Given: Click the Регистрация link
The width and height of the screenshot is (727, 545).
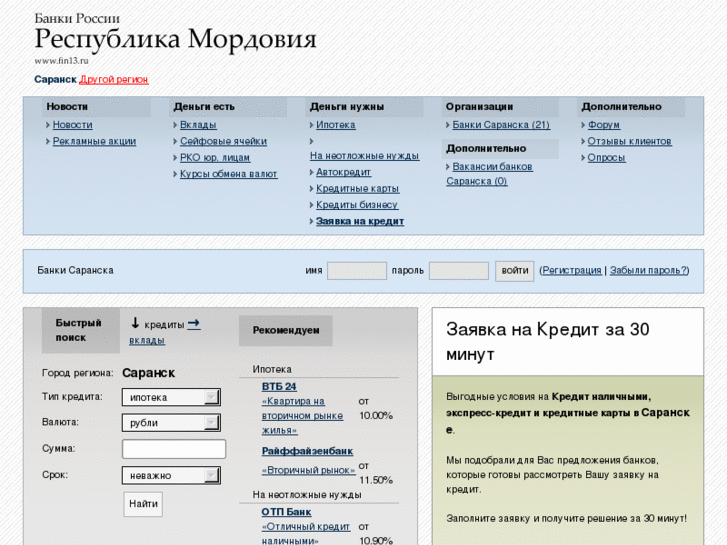Looking at the screenshot, I should click(x=572, y=270).
